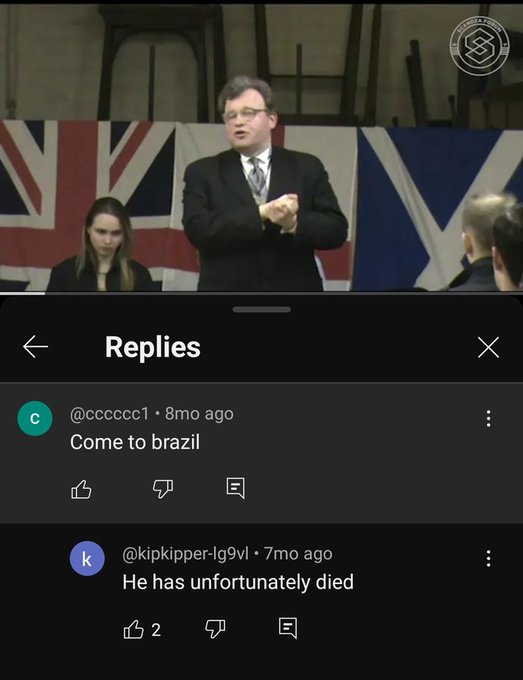The height and width of the screenshot is (680, 523).
Task: Open more options for @kipkipper-lg9vl's reply
Action: pyautogui.click(x=488, y=558)
